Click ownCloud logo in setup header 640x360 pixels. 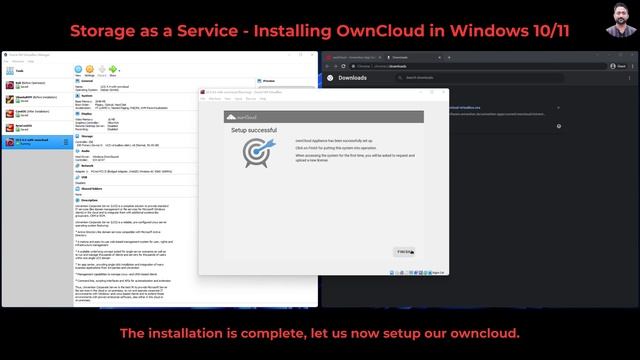coord(242,117)
